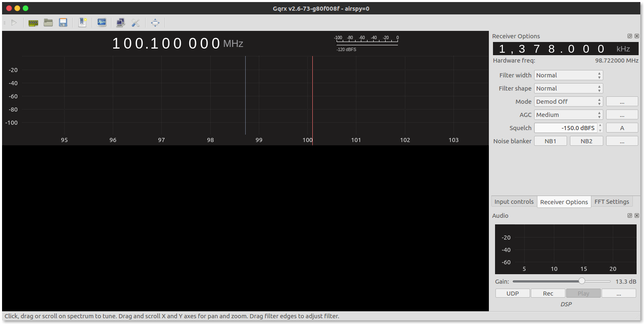
Task: Click the 1,378.000 kHz offset display
Action: [x=565, y=49]
